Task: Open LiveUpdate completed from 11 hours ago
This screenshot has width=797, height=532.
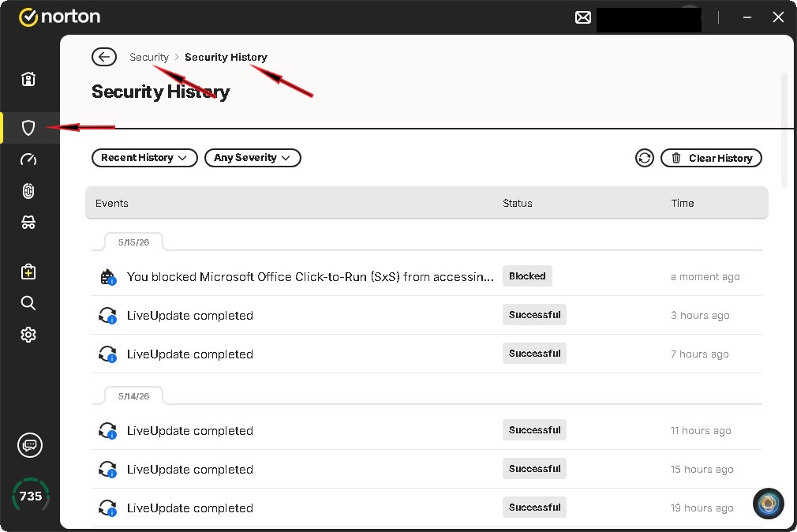Action: point(427,431)
